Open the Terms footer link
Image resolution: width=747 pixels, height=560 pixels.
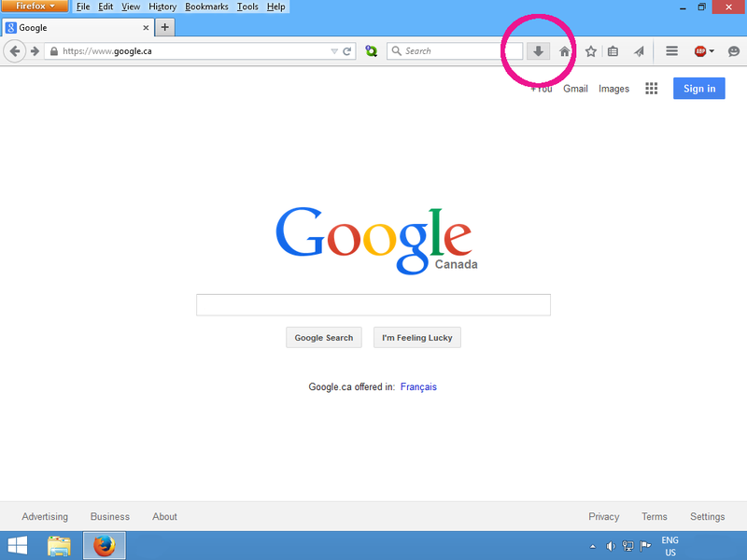point(655,517)
